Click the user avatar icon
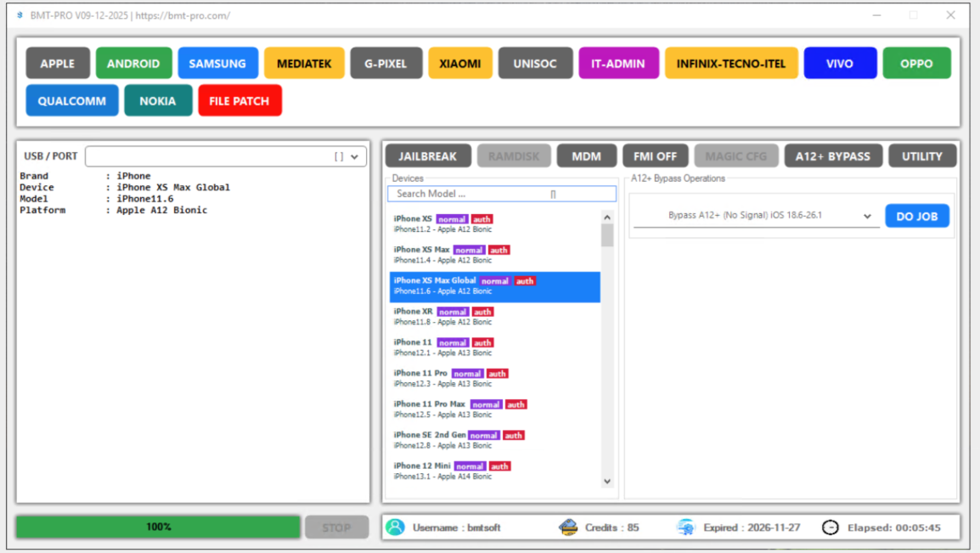Image resolution: width=980 pixels, height=553 pixels. 395,528
